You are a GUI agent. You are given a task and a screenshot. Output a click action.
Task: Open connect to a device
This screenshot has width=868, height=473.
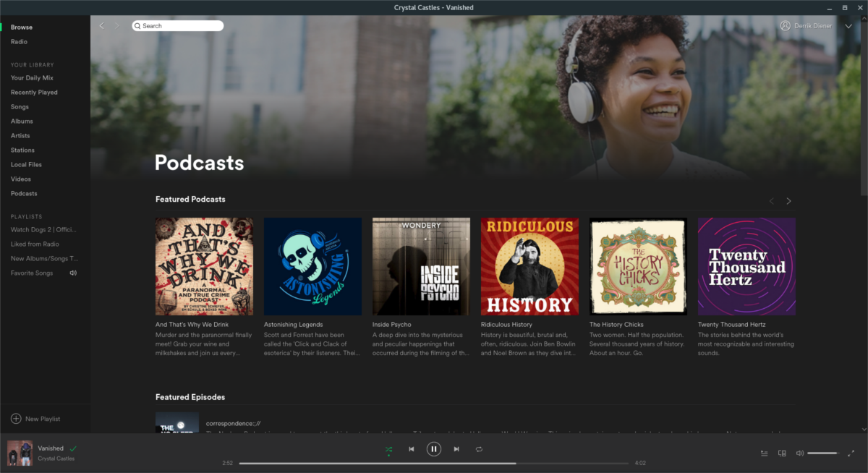(782, 453)
